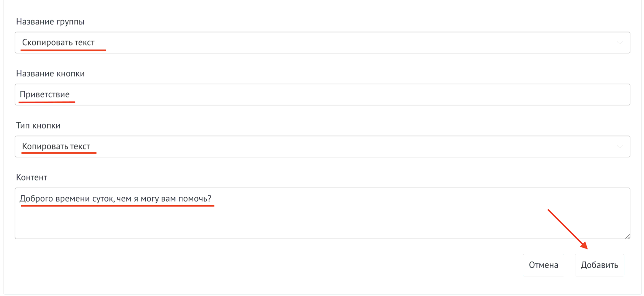Click the Название кнопки label
The image size is (644, 296).
(x=50, y=74)
